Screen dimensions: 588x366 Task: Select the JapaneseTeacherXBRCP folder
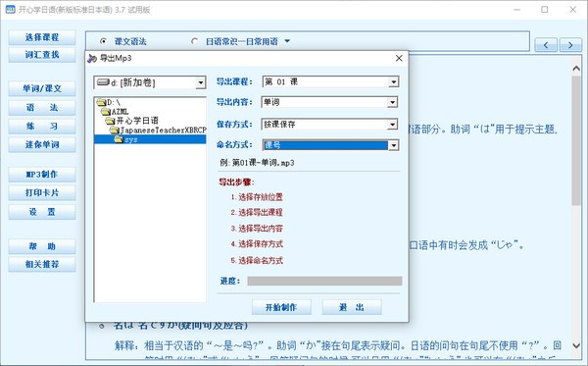click(158, 131)
